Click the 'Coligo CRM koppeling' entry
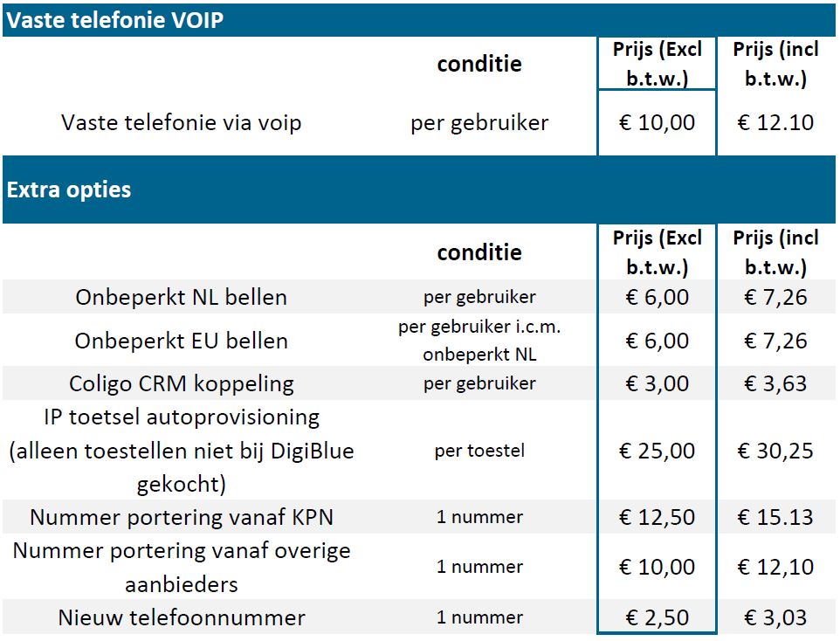The height and width of the screenshot is (641, 840). [x=181, y=383]
